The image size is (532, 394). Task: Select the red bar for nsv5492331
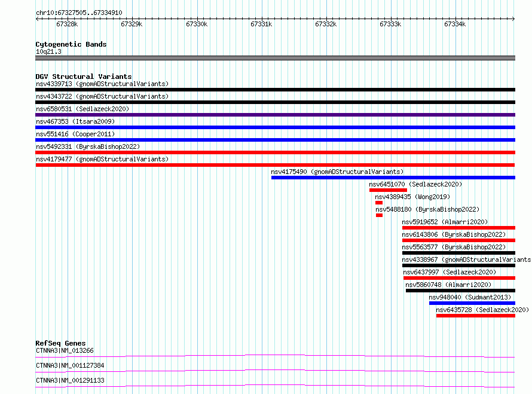(275, 152)
